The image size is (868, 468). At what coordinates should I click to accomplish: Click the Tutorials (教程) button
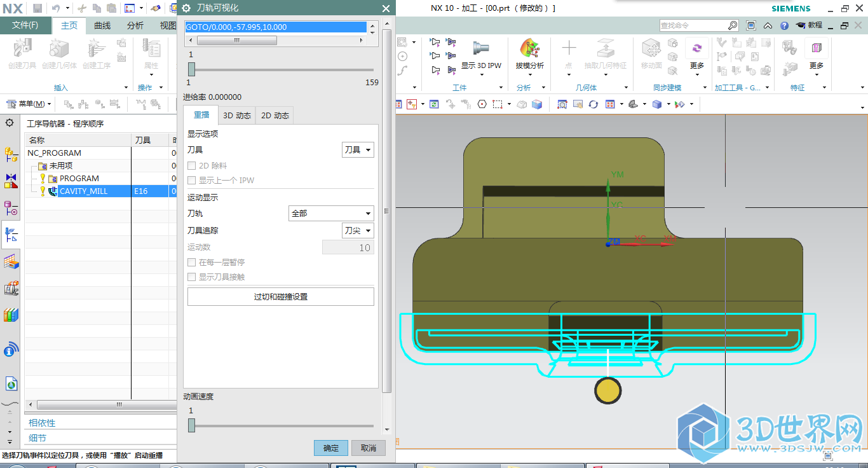click(x=810, y=25)
